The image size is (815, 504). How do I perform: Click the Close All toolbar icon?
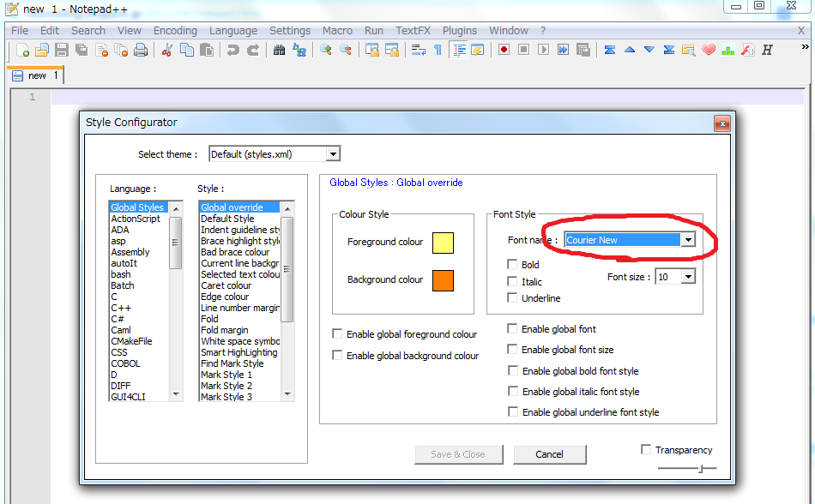coord(121,51)
